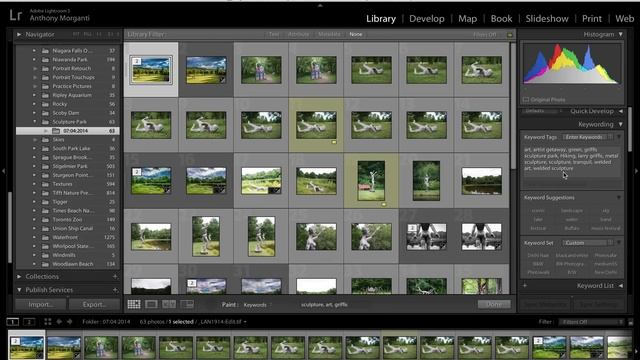The image size is (640, 360).
Task: Expand the Quick Develop panel
Action: click(x=620, y=111)
